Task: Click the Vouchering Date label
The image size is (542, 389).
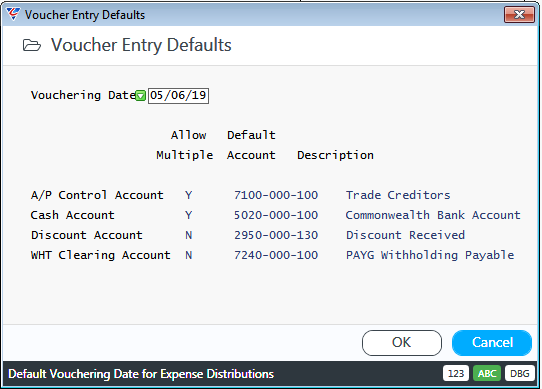Action: pyautogui.click(x=83, y=95)
